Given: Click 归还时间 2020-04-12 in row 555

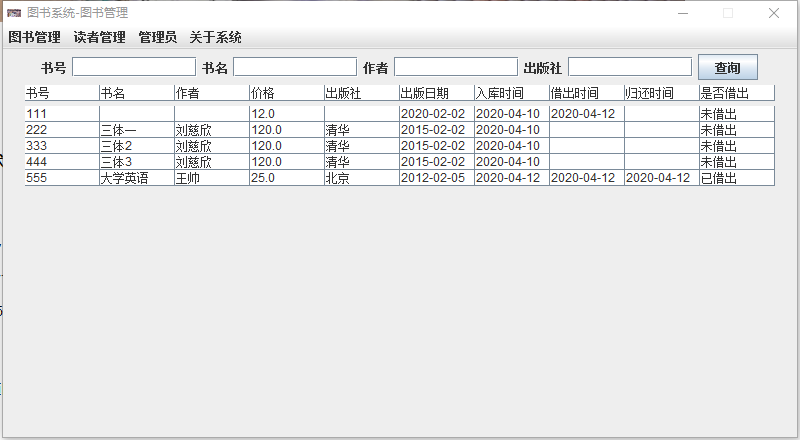Looking at the screenshot, I should tap(662, 178).
